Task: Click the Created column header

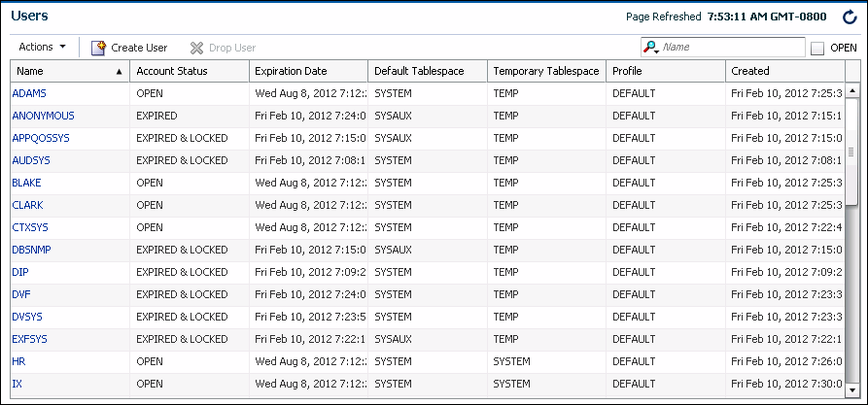Action: [x=750, y=71]
